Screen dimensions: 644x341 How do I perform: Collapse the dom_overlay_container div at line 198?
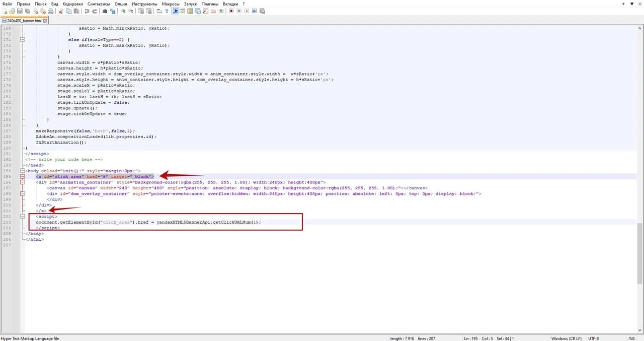click(x=23, y=193)
